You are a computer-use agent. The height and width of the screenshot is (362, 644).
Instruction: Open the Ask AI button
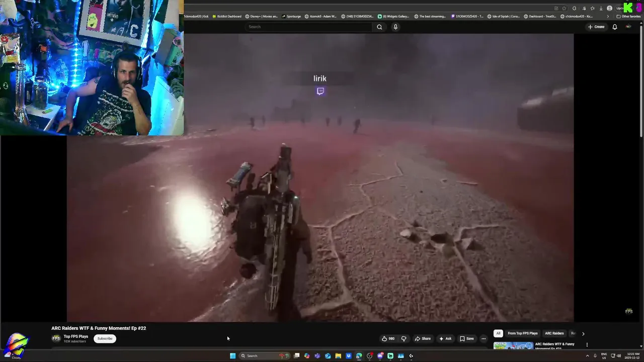445,338
